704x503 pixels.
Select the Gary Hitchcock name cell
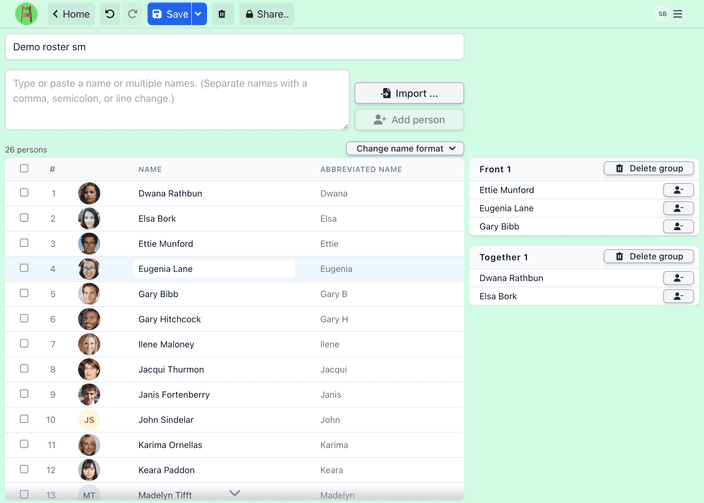click(169, 319)
